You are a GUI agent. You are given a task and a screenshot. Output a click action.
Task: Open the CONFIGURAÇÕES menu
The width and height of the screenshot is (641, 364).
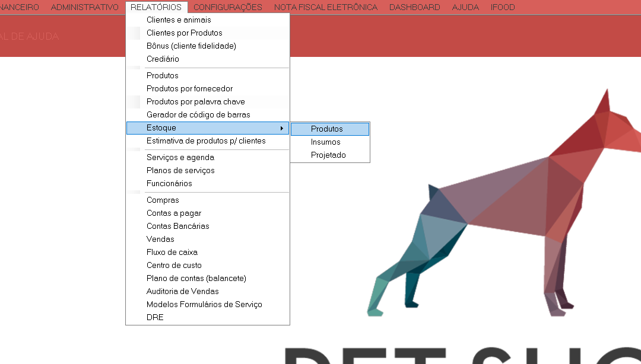pyautogui.click(x=228, y=7)
